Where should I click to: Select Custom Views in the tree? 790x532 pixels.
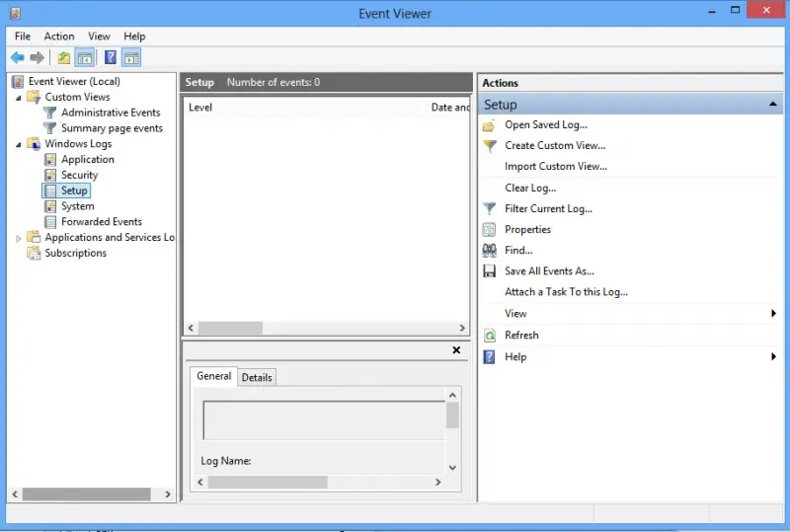77,98
